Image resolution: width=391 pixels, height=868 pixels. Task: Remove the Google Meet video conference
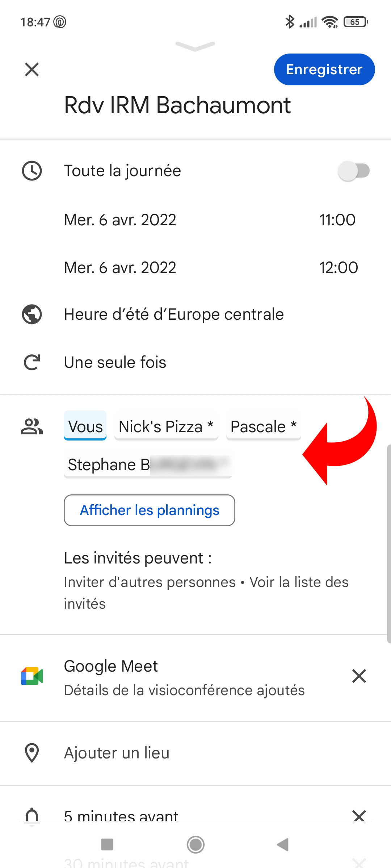pos(359,676)
